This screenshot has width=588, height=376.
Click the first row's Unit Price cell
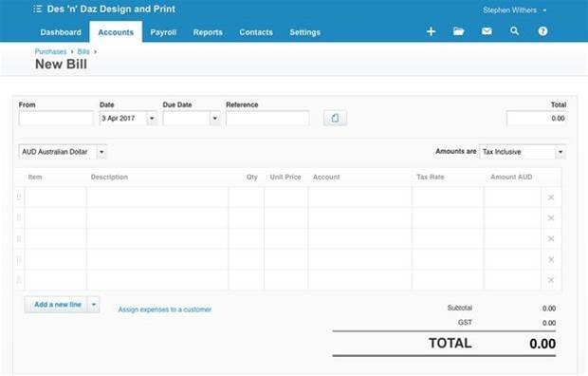point(286,197)
